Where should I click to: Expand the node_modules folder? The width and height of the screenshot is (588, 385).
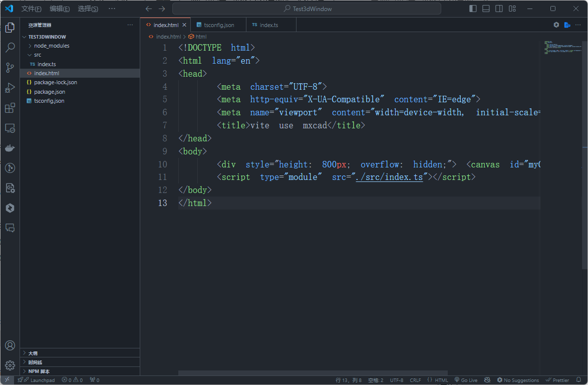point(51,46)
